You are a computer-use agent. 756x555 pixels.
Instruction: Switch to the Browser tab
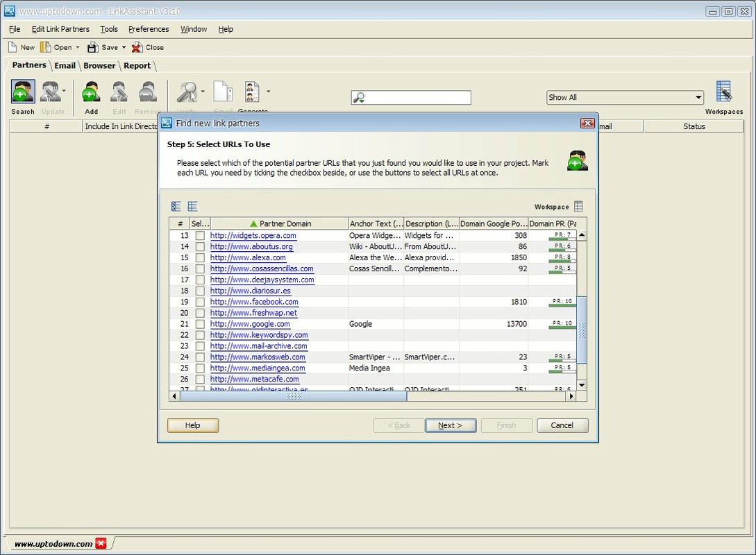point(99,65)
